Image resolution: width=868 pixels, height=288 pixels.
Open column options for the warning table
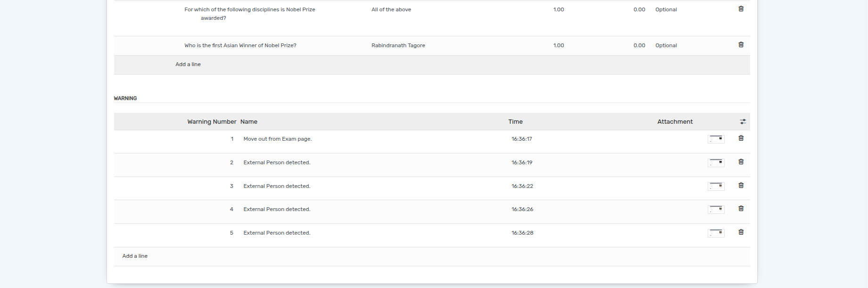pos(743,122)
